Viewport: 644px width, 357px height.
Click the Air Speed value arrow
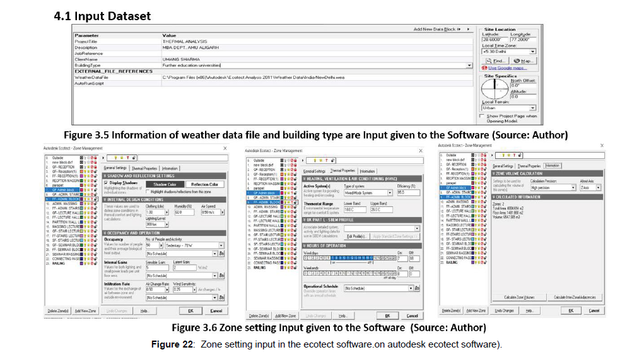click(x=223, y=213)
